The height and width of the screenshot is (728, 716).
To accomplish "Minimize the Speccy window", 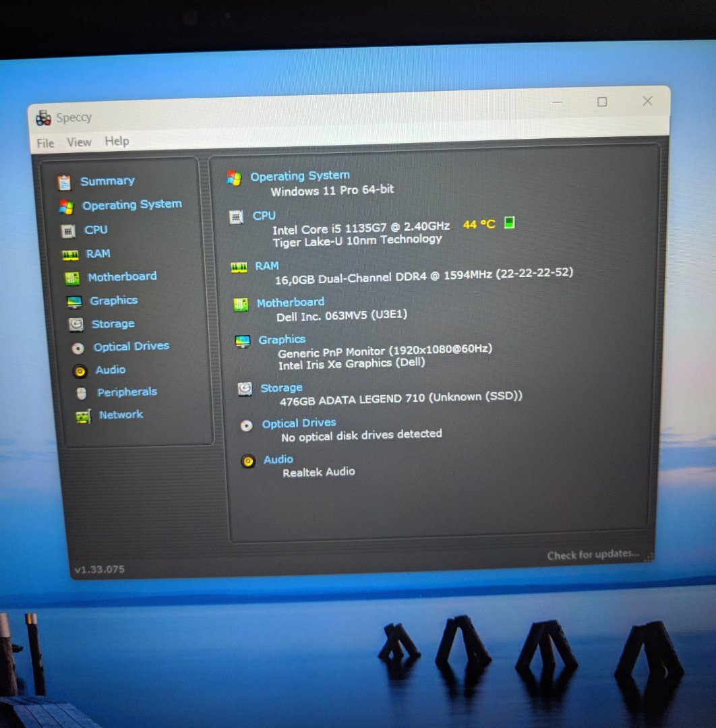I will pyautogui.click(x=557, y=102).
